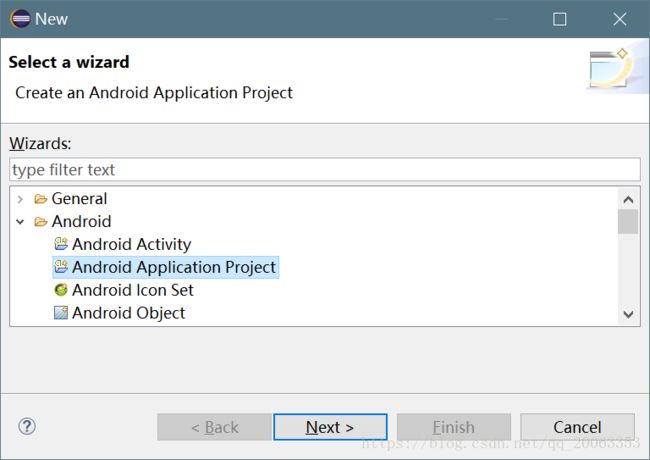
Task: Cancel the New wizard dialog
Action: (577, 427)
